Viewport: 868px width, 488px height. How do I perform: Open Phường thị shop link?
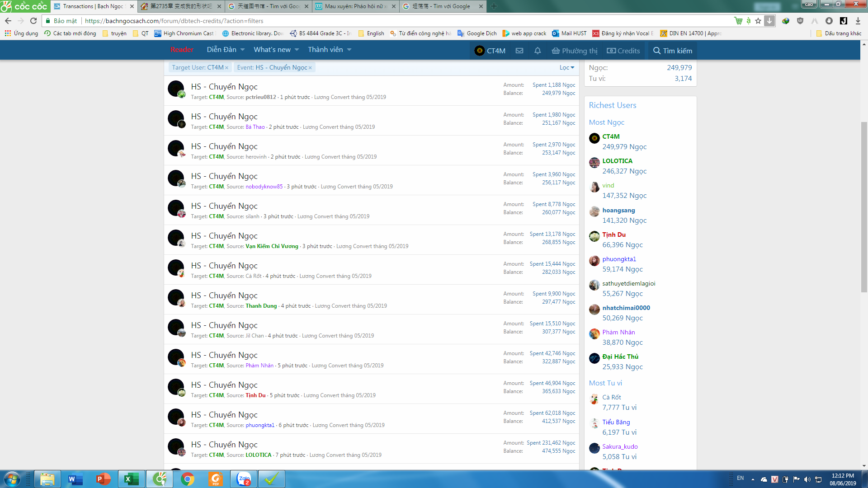[575, 51]
